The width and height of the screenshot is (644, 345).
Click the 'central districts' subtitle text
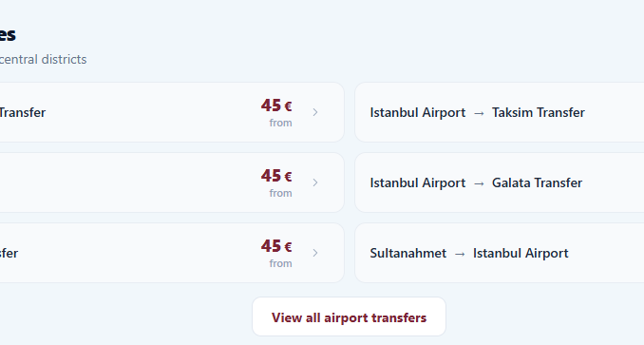[x=43, y=59]
